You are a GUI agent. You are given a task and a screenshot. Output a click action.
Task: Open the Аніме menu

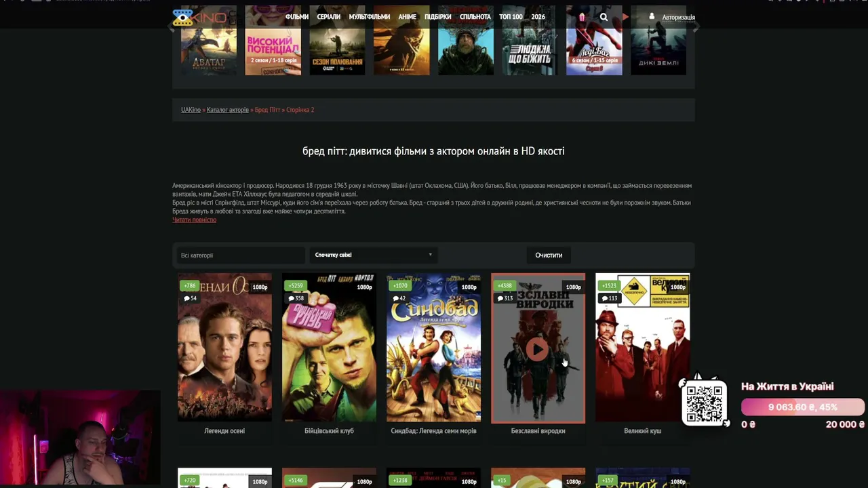point(407,17)
